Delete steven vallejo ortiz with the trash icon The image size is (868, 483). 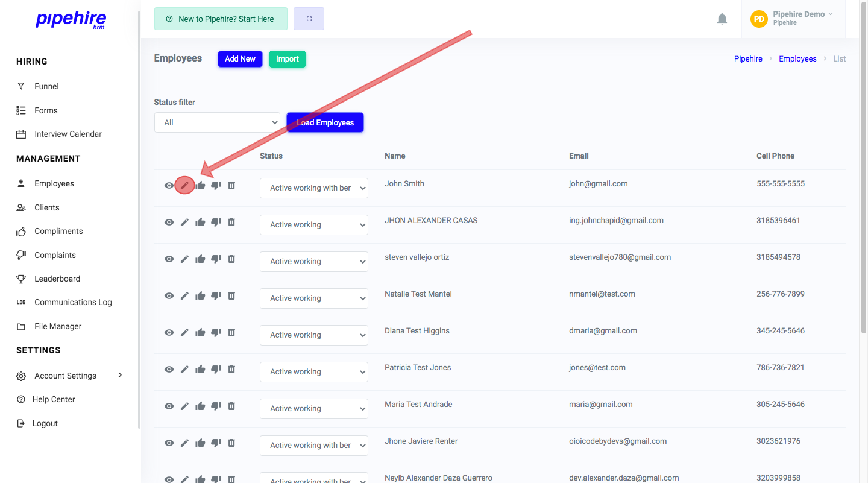[x=231, y=259]
